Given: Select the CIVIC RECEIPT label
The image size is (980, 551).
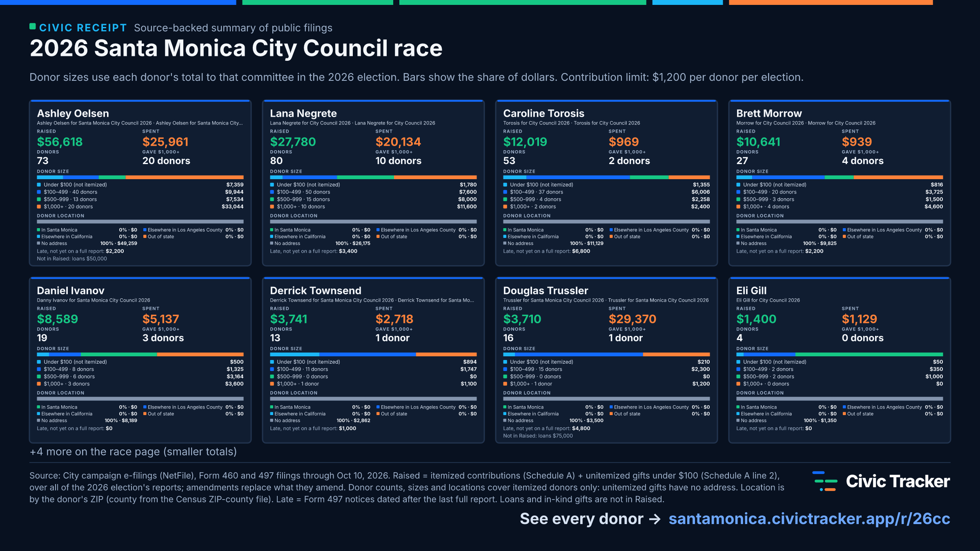Looking at the screenshot, I should pos(83,28).
